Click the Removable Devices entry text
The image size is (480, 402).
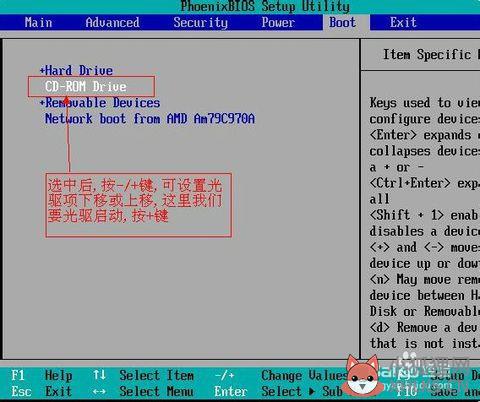[103, 103]
